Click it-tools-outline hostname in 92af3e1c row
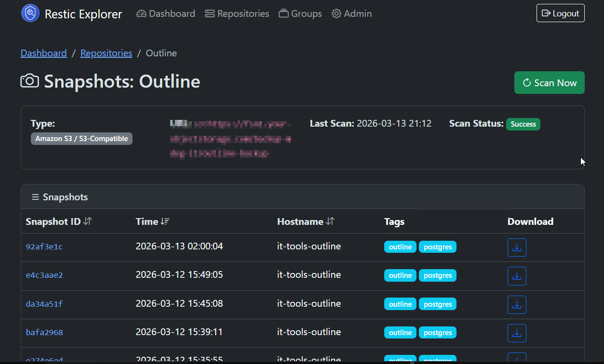The height and width of the screenshot is (364, 604). 309,247
